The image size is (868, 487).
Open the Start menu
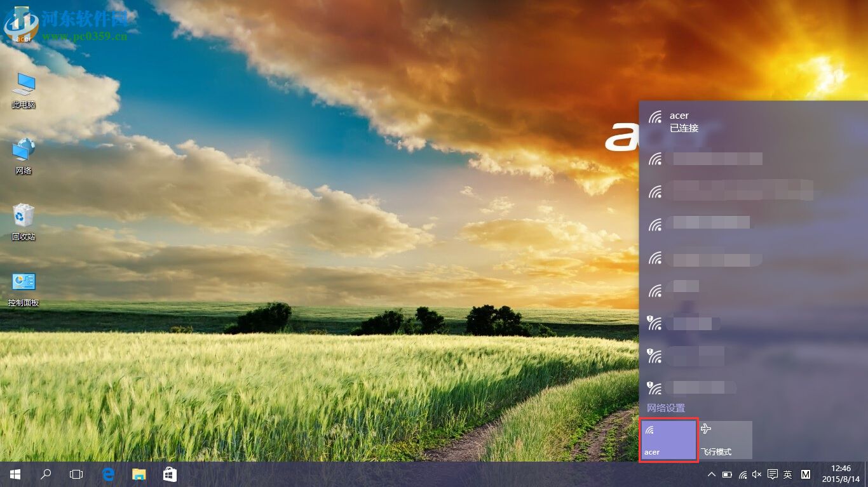click(13, 474)
